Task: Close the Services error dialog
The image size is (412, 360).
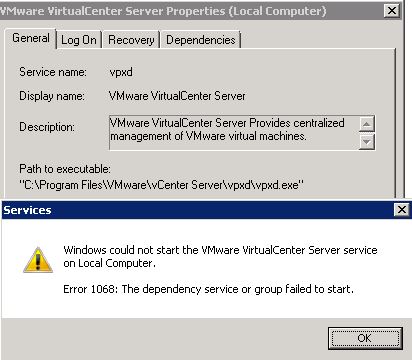Action: [402, 210]
